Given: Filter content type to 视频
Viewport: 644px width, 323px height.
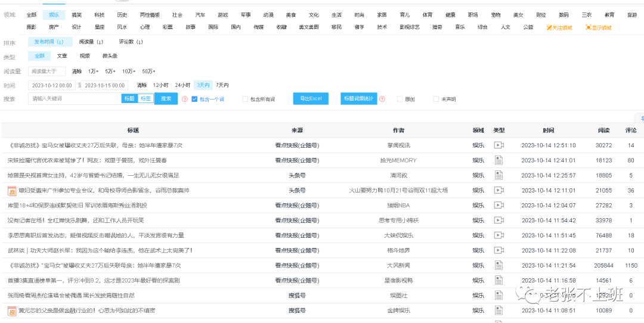Looking at the screenshot, I should click(x=85, y=56).
